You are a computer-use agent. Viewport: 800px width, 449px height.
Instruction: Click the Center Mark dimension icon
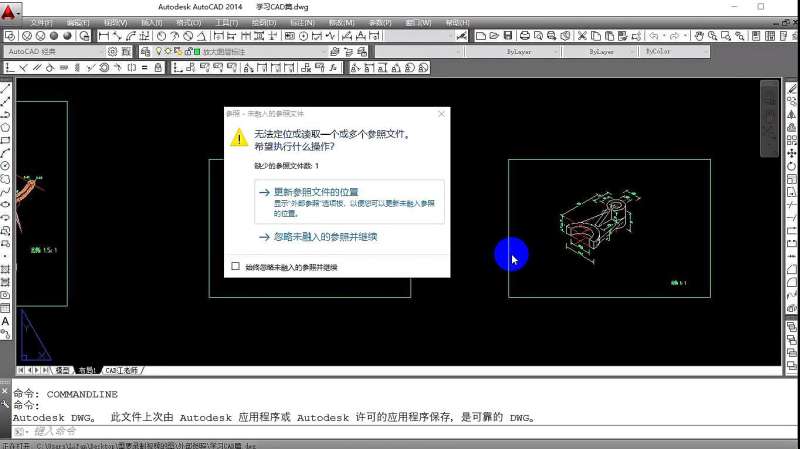[303, 36]
